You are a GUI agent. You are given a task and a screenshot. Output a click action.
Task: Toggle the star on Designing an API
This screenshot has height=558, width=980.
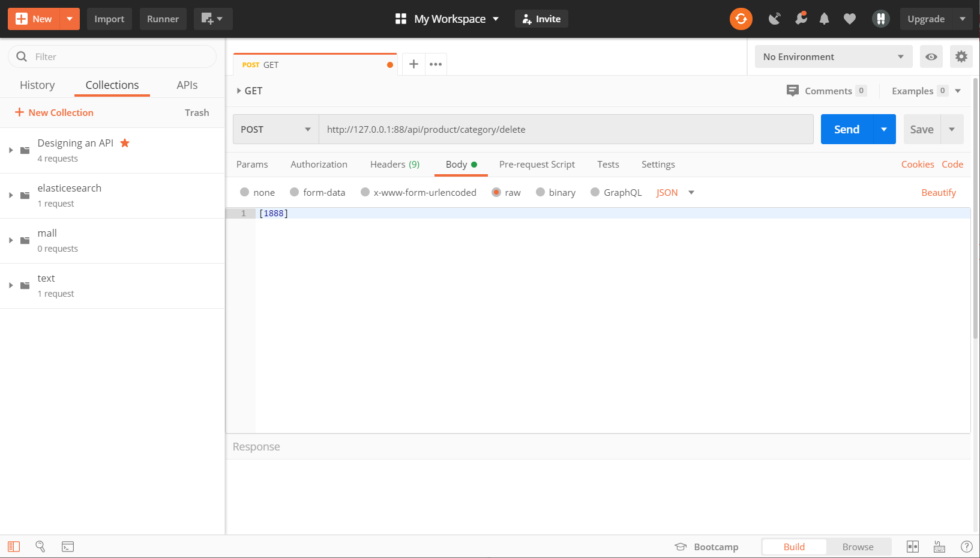pos(125,143)
